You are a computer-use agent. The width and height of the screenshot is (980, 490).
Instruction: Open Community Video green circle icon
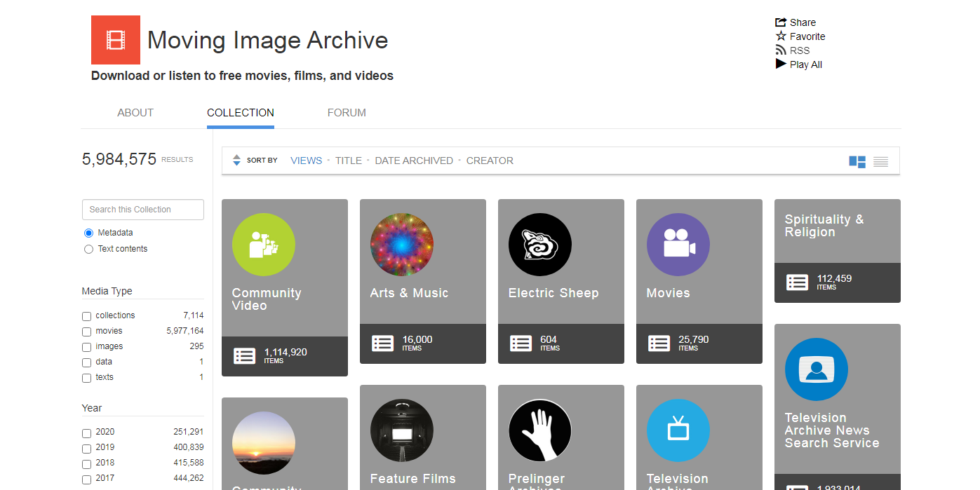[x=264, y=245]
